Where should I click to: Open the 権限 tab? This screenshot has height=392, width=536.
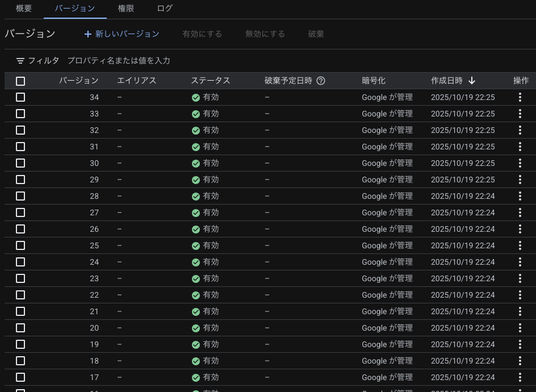point(126,9)
